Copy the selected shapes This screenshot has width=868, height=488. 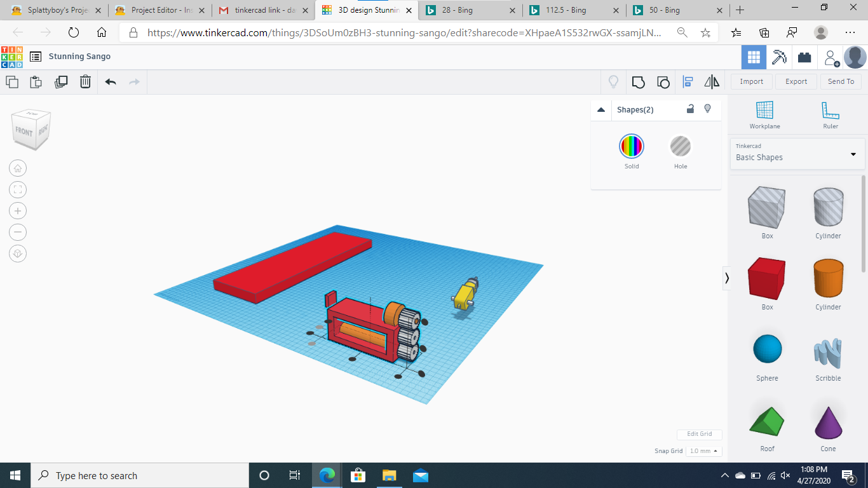12,81
